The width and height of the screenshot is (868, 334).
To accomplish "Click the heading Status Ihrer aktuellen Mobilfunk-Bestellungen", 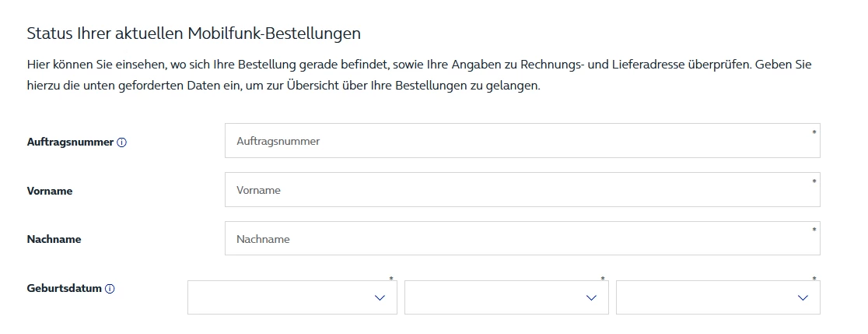I will click(x=194, y=33).
